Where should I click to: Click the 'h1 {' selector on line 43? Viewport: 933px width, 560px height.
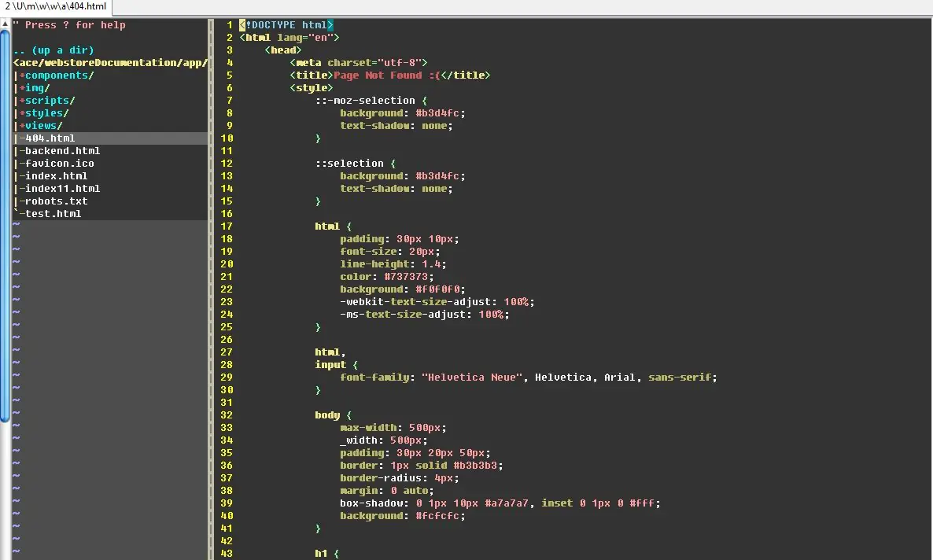(x=327, y=554)
